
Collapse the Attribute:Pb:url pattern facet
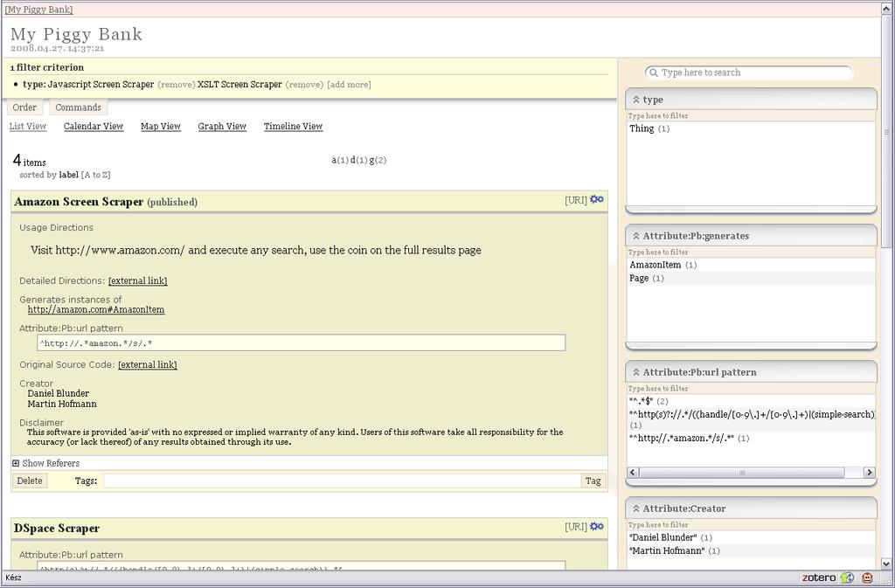point(636,372)
